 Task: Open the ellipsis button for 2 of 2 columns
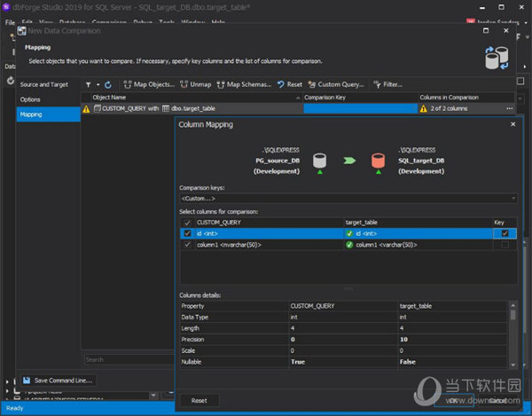(x=509, y=108)
